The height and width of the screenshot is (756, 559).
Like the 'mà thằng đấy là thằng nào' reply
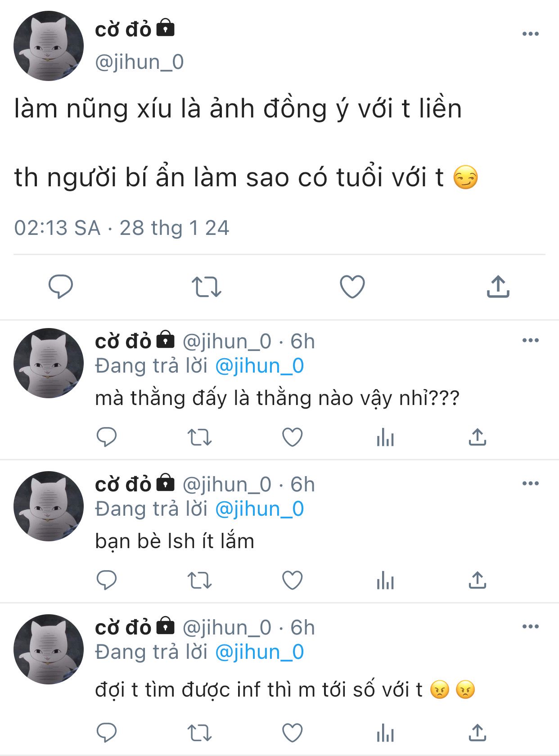292,437
